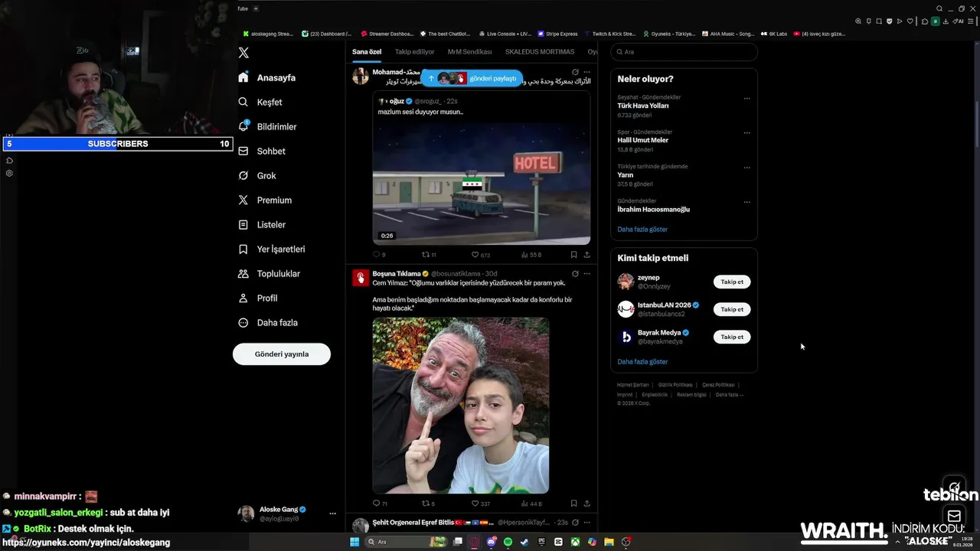Follow IstanbuLAN 2026 account

[x=732, y=309]
